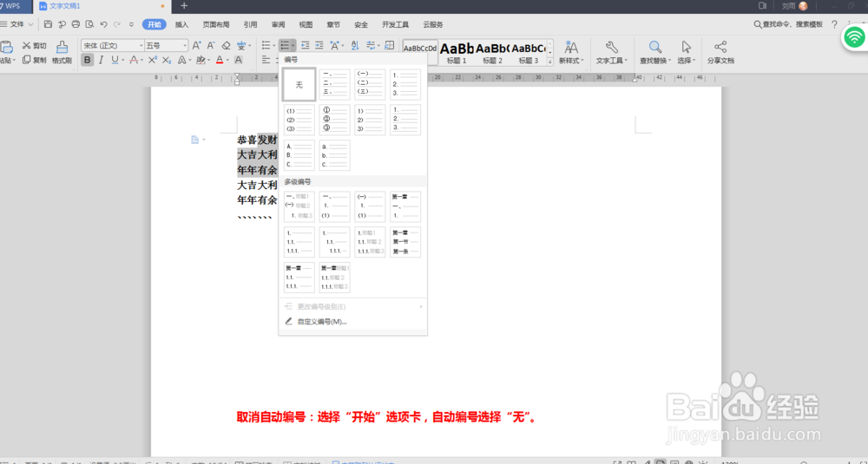Open a new tab with plus button

tap(184, 6)
